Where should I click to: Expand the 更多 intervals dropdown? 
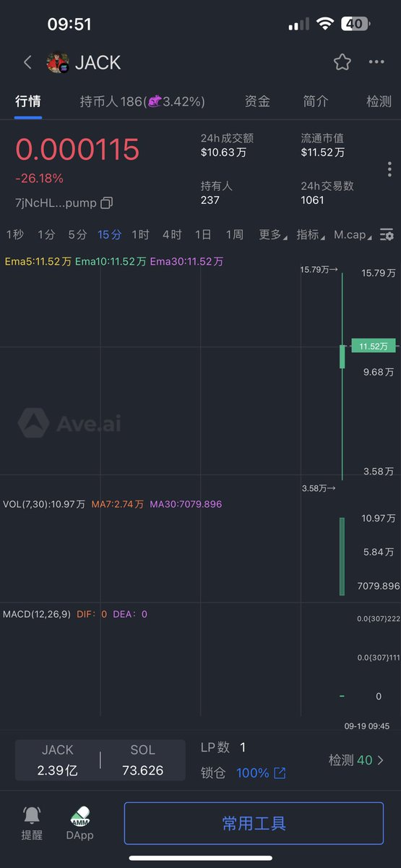272,234
